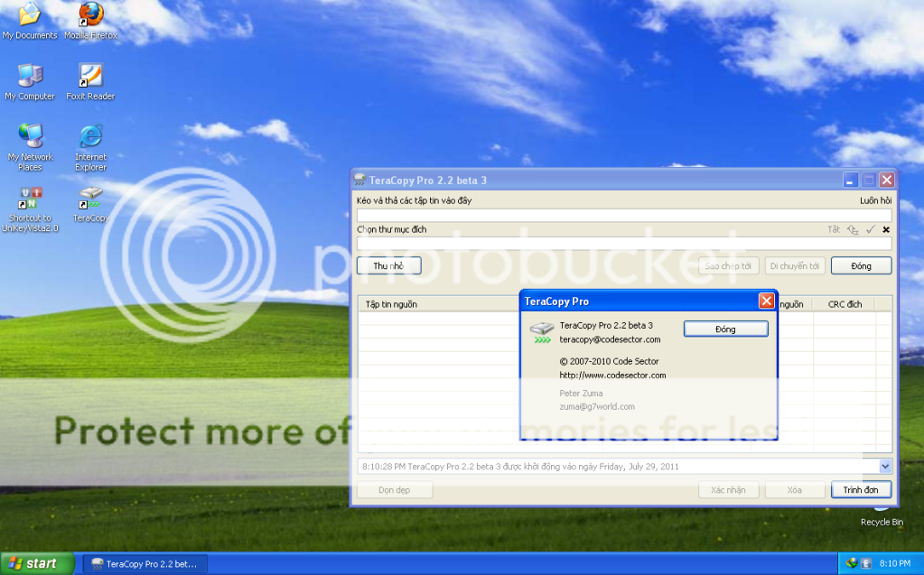Minimize the TeraCopy Pro main window
The height and width of the screenshot is (575, 924).
pos(850,180)
